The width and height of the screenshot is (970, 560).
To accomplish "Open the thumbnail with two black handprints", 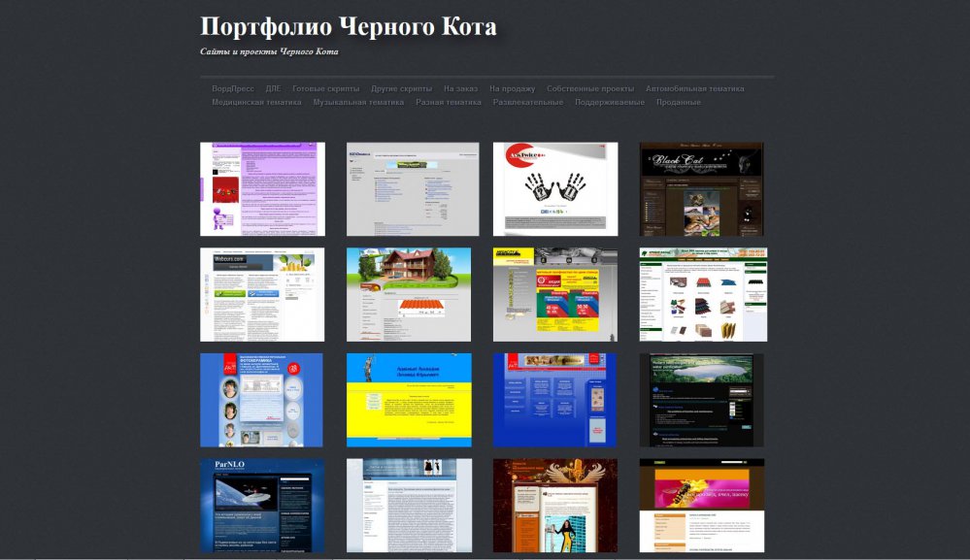I will pyautogui.click(x=555, y=189).
